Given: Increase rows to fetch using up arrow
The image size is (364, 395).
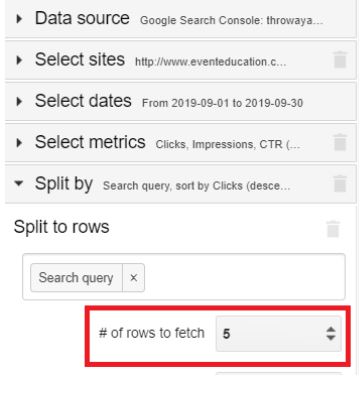Looking at the screenshot, I should pos(331,329).
